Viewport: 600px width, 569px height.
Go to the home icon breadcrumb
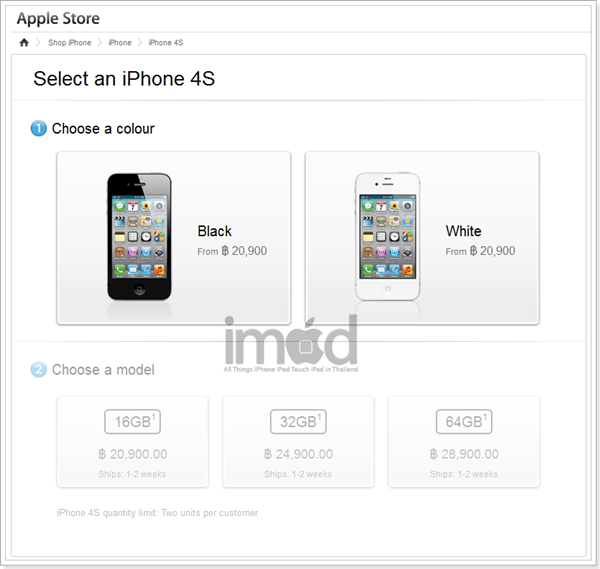[24, 42]
